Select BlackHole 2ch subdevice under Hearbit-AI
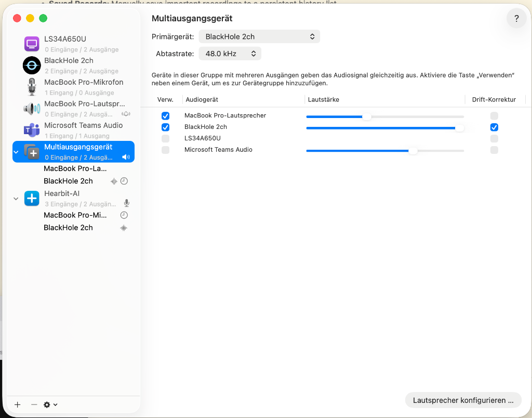532x418 pixels. pos(68,228)
